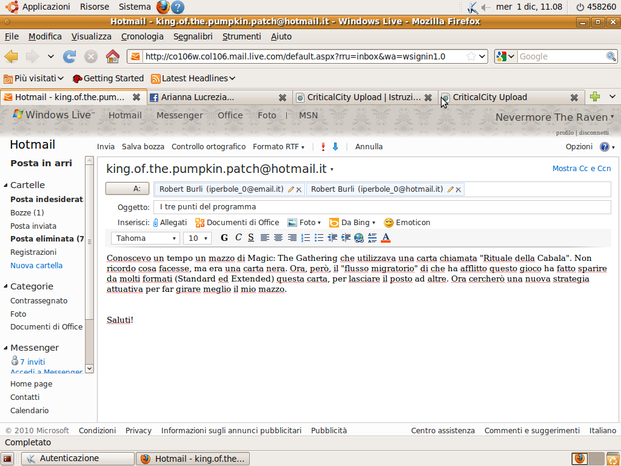Expand the Da Bing menu
The height and width of the screenshot is (466, 621).
[352, 223]
